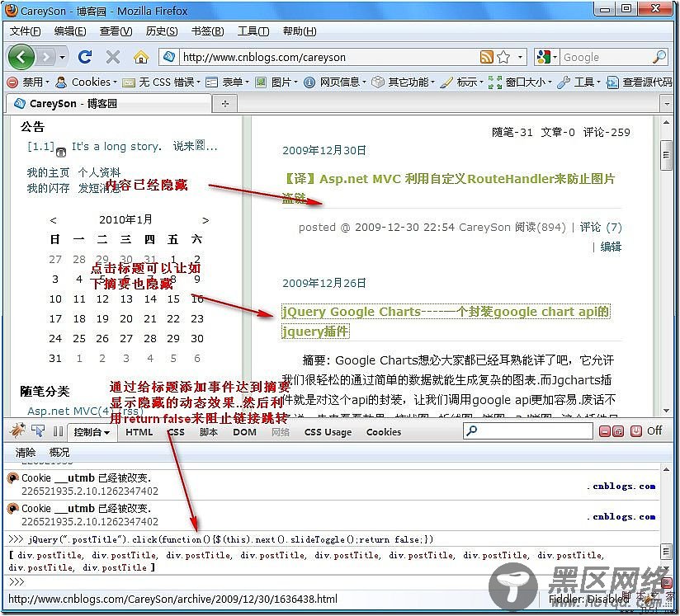
Task: Open the search engine selector dropdown
Action: tap(546, 57)
